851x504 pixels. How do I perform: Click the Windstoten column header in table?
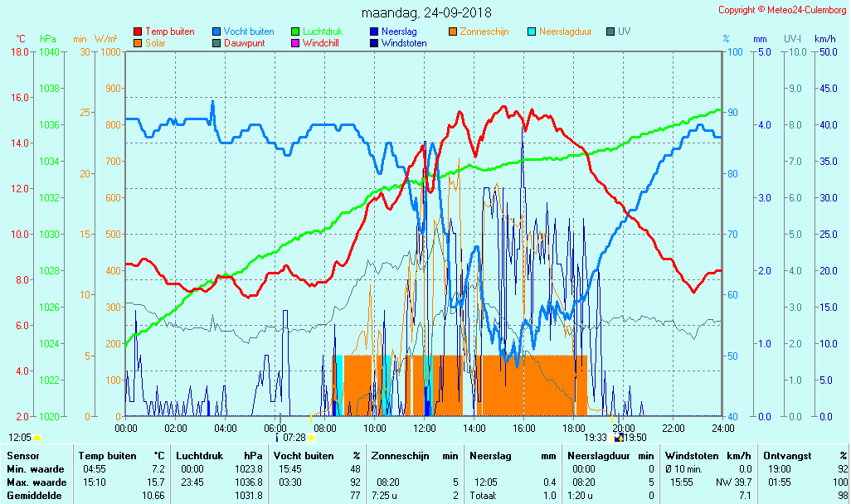[693, 456]
